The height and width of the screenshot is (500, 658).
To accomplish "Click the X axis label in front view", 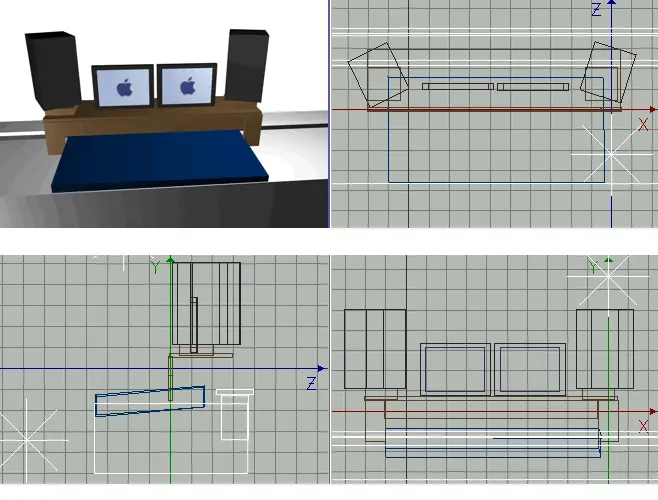I will (x=643, y=426).
